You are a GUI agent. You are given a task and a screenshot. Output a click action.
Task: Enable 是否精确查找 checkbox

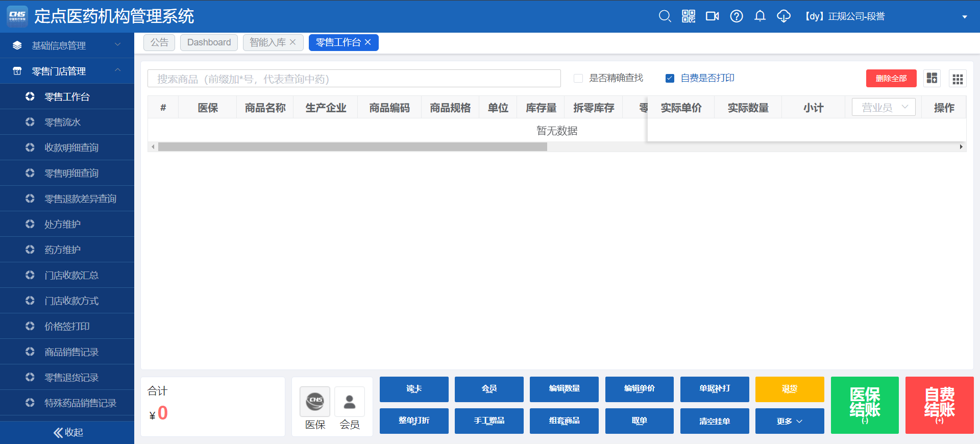pyautogui.click(x=578, y=78)
